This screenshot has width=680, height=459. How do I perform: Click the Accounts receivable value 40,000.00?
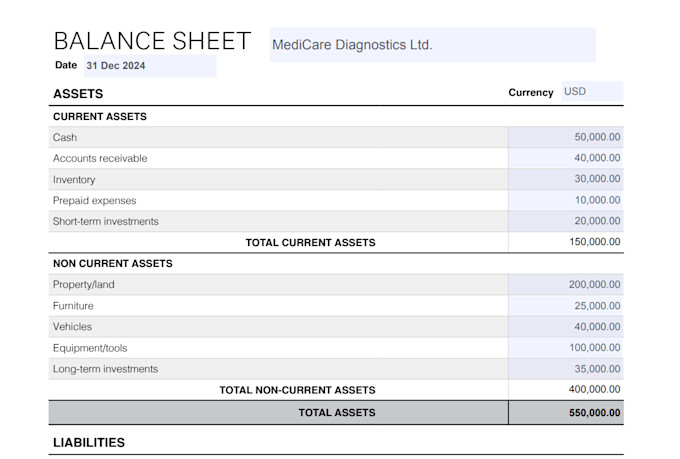(x=566, y=158)
